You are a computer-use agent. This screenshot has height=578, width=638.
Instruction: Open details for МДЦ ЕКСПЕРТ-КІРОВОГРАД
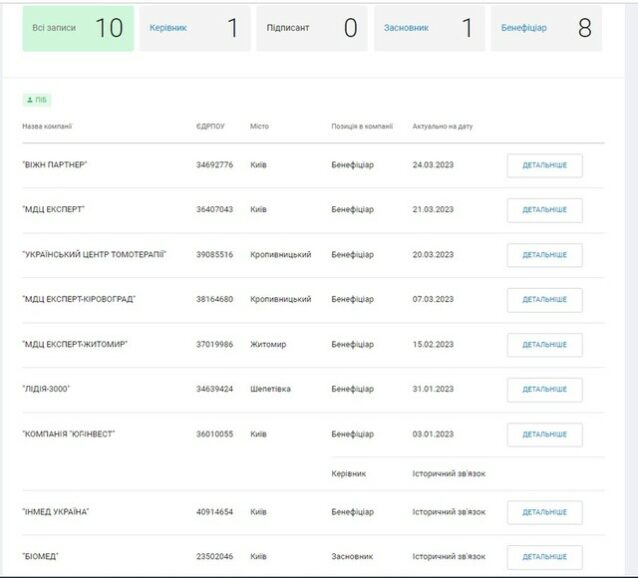(x=544, y=300)
